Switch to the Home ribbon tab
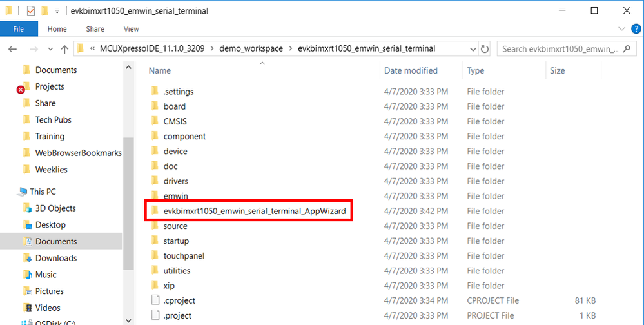This screenshot has height=325, width=644. tap(57, 29)
